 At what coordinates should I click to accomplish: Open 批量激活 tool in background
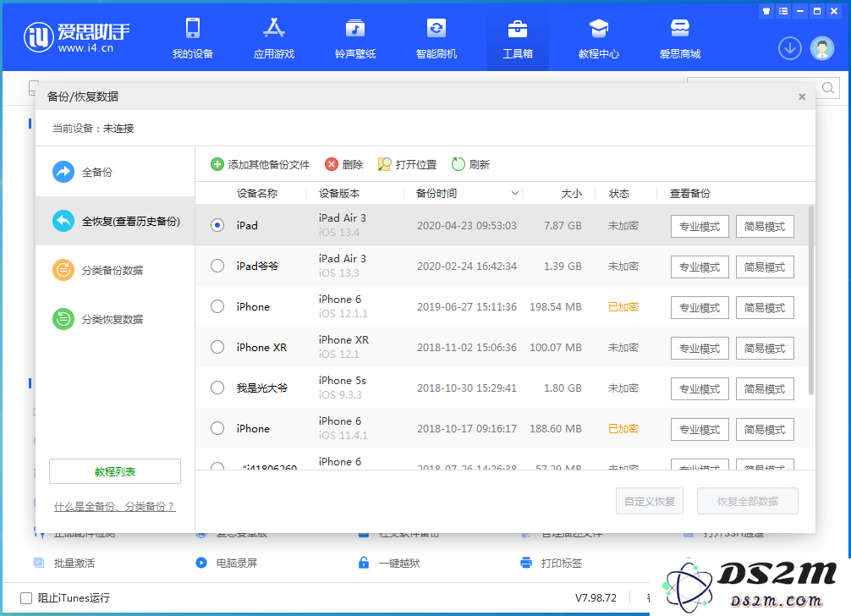click(64, 563)
